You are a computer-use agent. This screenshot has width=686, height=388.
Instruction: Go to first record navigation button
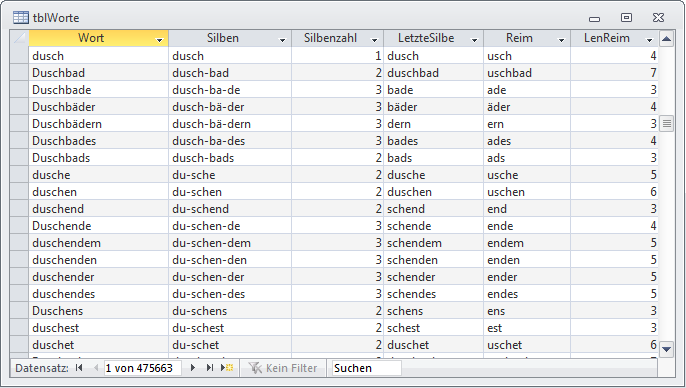pyautogui.click(x=79, y=368)
